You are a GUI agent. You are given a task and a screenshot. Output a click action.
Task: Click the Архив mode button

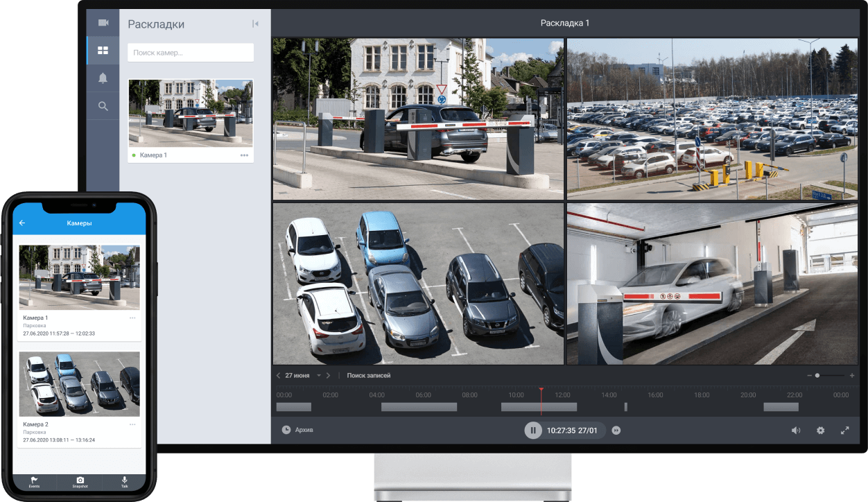pos(297,430)
